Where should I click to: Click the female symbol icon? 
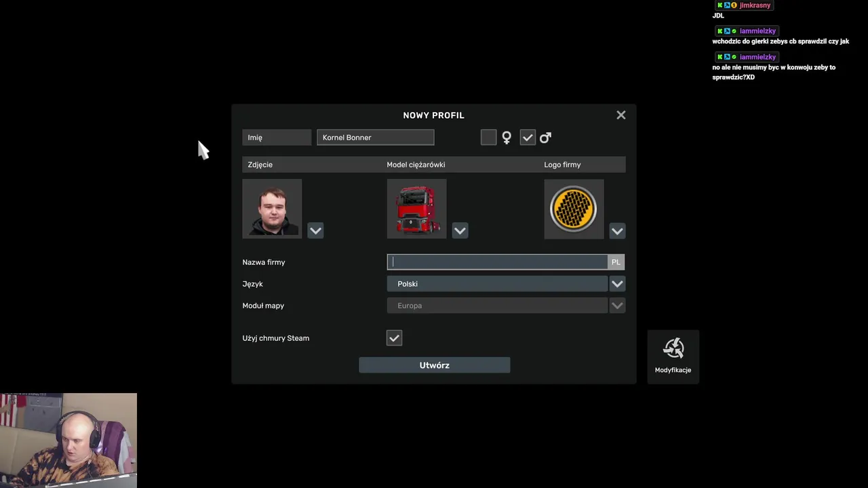[507, 138]
